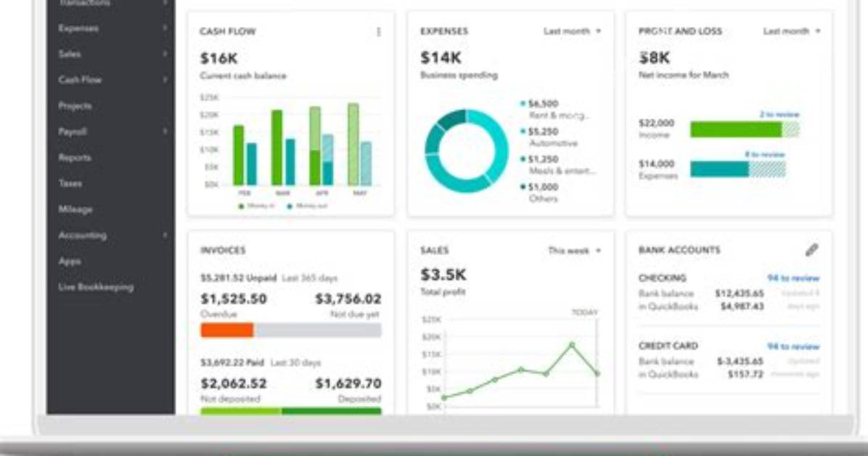Click the Credit Card in QuickBooks $157.72
Viewport: 868px width, 456px height.
745,375
